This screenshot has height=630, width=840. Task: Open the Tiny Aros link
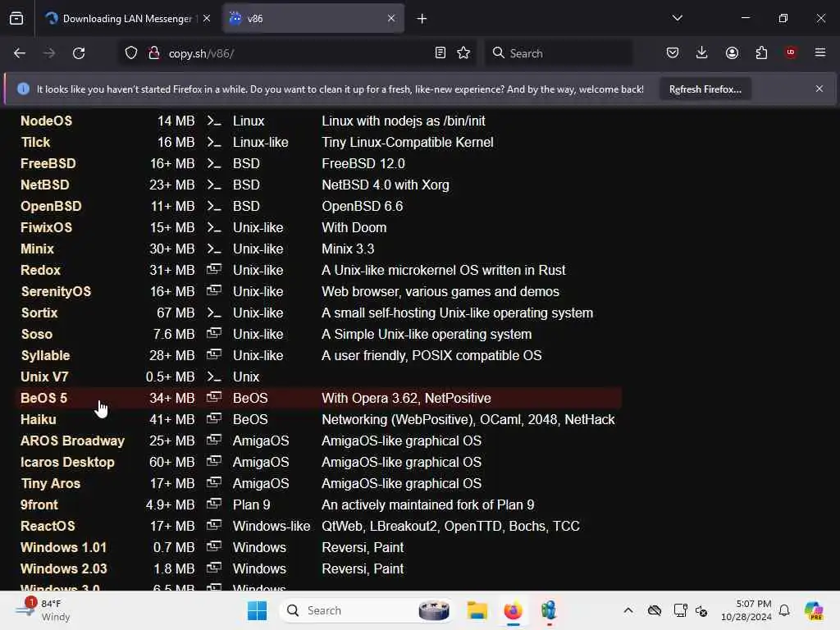pyautogui.click(x=50, y=484)
